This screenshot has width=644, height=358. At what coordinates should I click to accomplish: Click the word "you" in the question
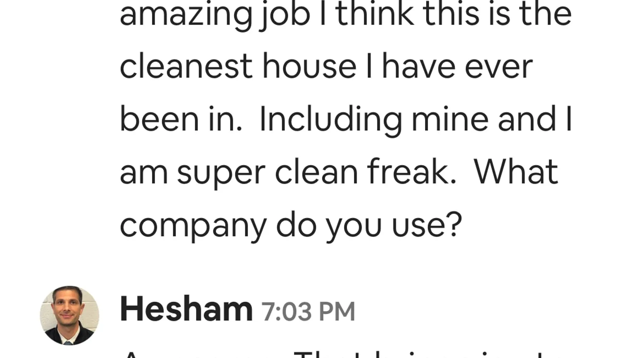click(x=354, y=226)
